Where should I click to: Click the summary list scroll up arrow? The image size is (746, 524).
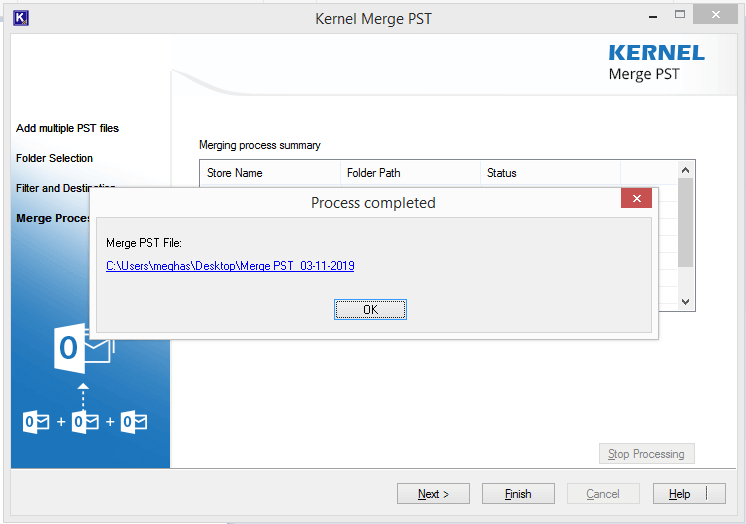tap(686, 170)
